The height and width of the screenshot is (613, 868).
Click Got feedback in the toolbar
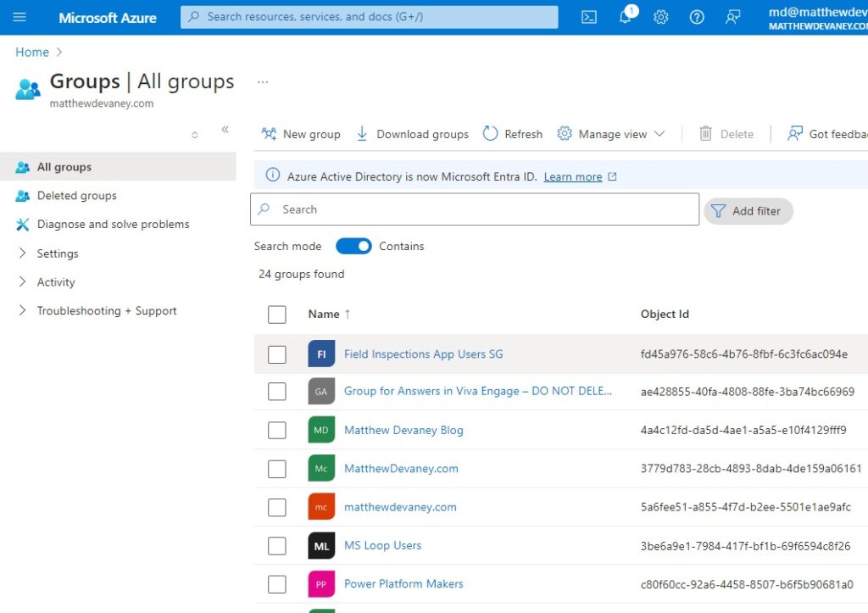(x=827, y=134)
